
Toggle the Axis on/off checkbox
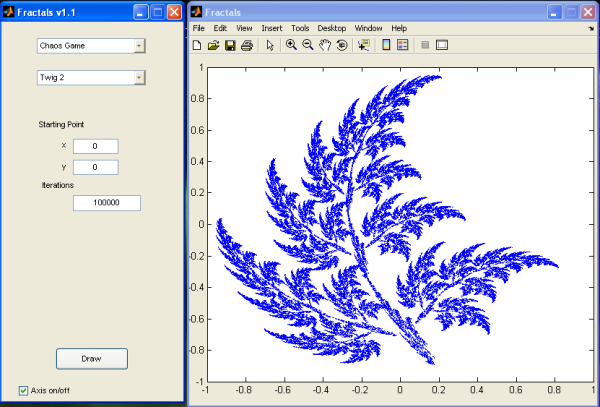[x=25, y=390]
